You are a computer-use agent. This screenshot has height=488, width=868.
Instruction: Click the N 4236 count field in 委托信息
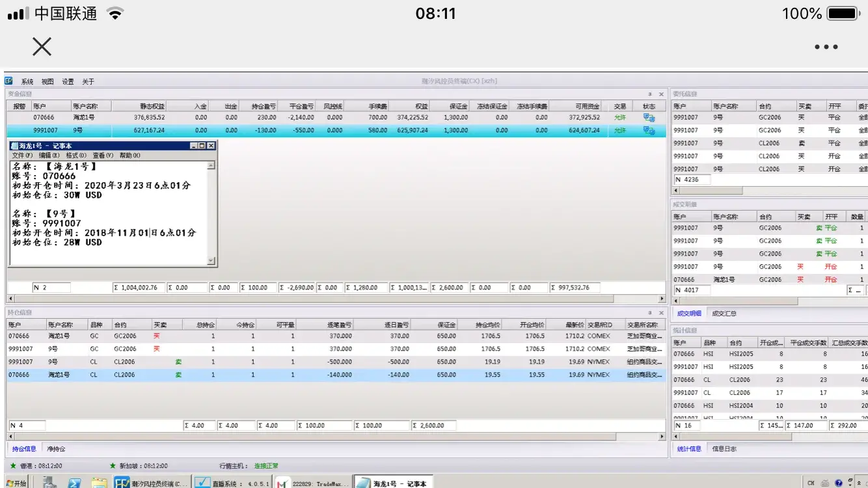692,180
